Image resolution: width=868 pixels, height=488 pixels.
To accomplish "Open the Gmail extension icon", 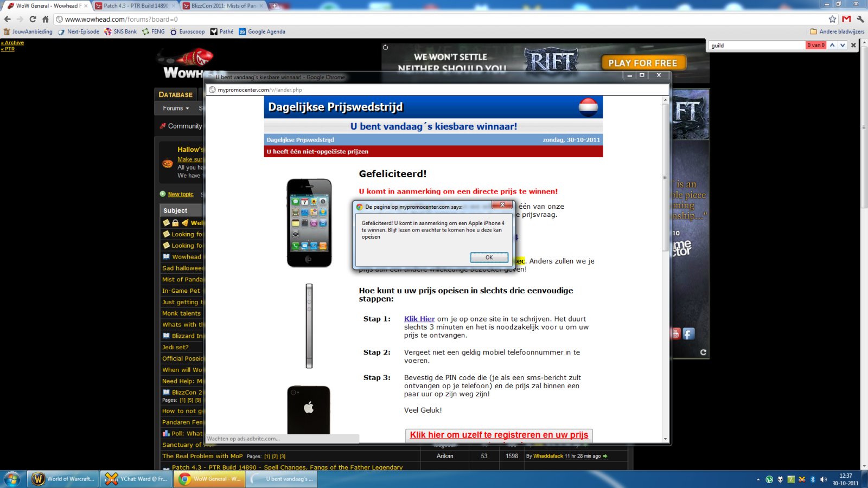I will [x=846, y=19].
